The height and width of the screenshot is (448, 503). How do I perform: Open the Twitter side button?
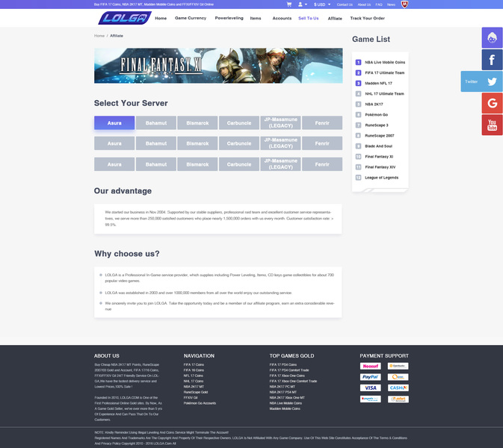[481, 81]
